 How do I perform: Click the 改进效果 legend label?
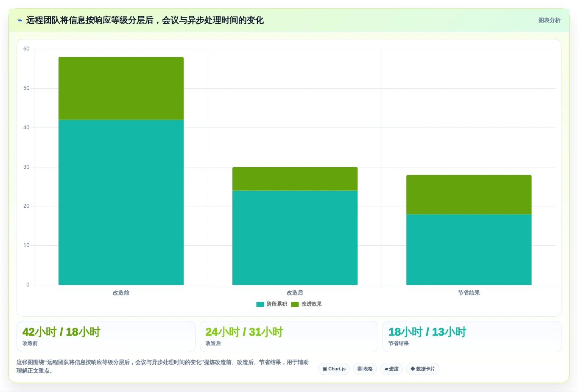(311, 304)
